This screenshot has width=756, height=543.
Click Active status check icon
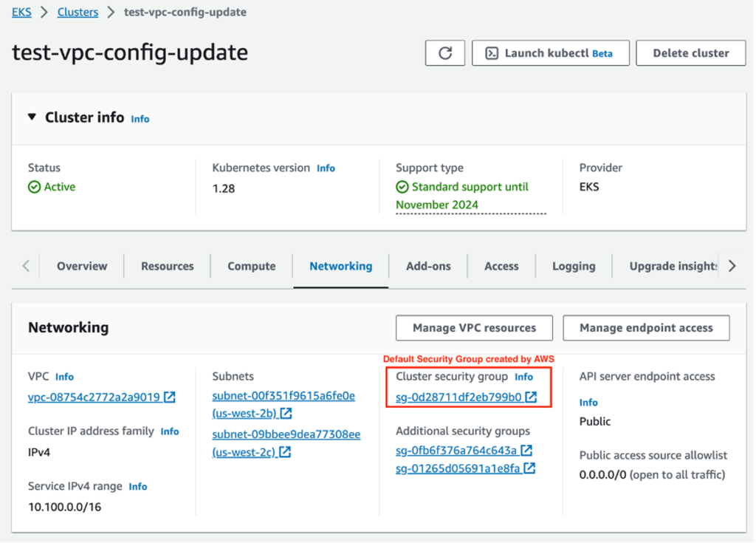pyautogui.click(x=34, y=187)
